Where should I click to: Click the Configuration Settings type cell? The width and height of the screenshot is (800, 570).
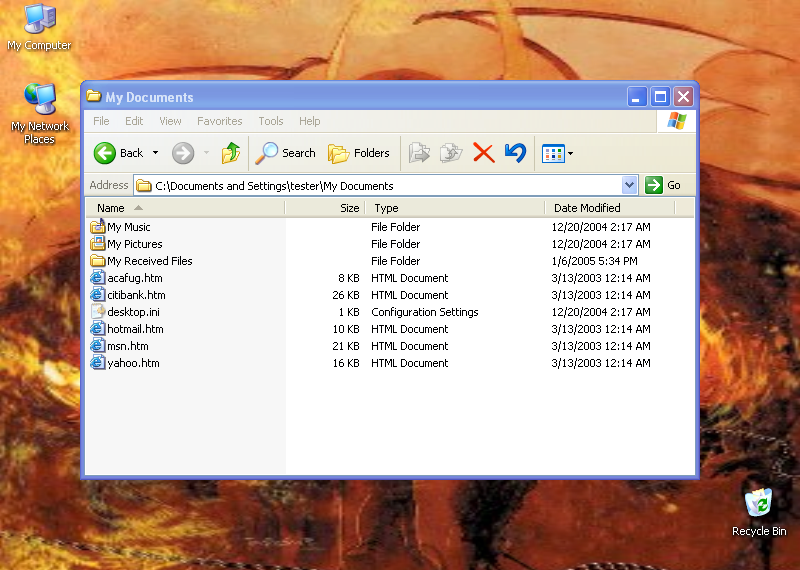click(x=424, y=312)
